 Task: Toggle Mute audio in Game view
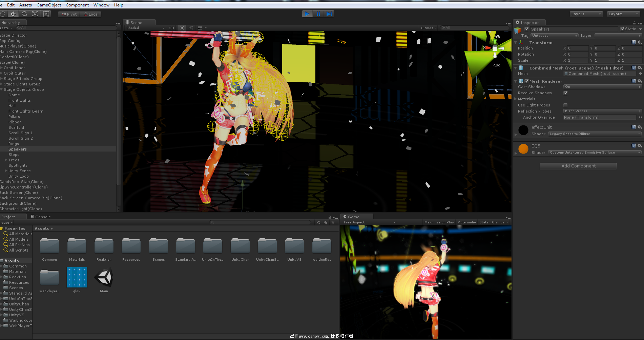466,222
